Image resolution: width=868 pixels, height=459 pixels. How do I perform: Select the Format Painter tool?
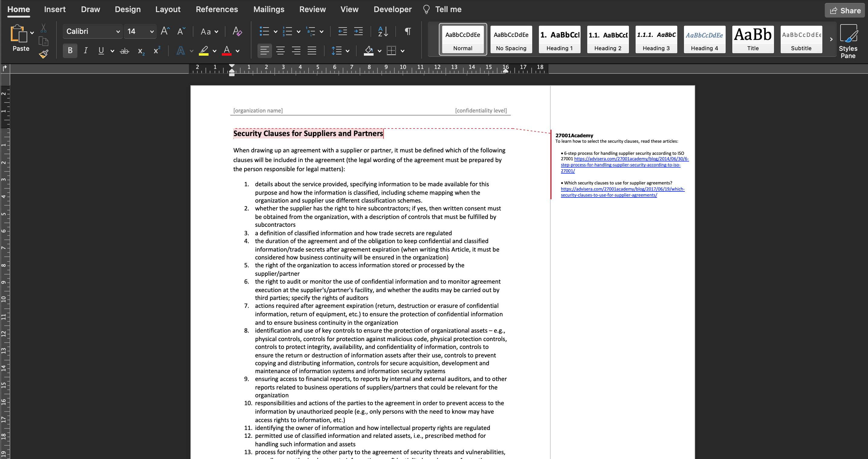point(44,54)
